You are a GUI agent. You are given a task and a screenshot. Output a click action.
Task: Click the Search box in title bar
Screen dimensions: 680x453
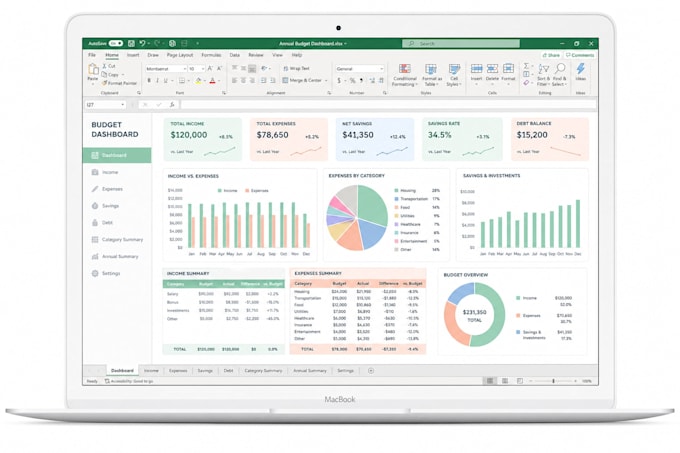[461, 43]
